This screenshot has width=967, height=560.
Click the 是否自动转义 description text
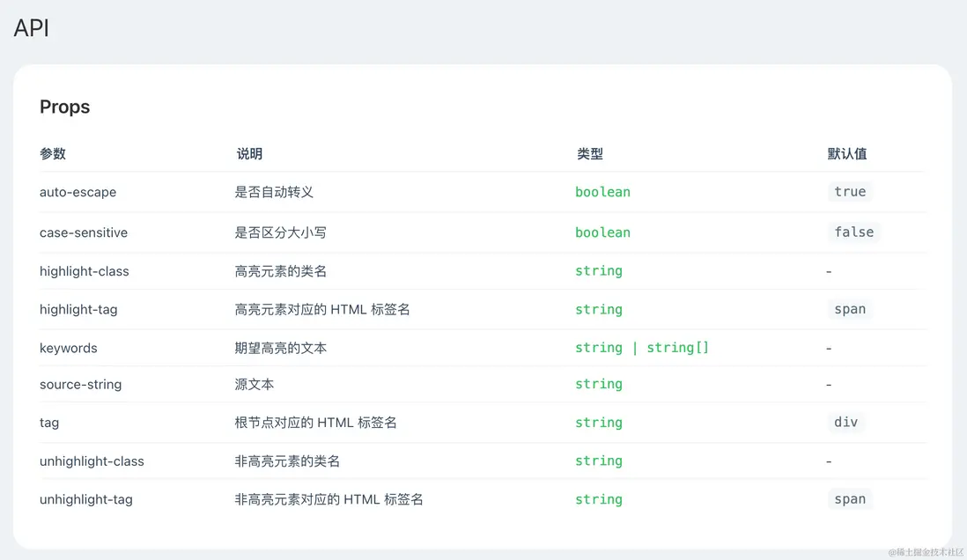(274, 192)
